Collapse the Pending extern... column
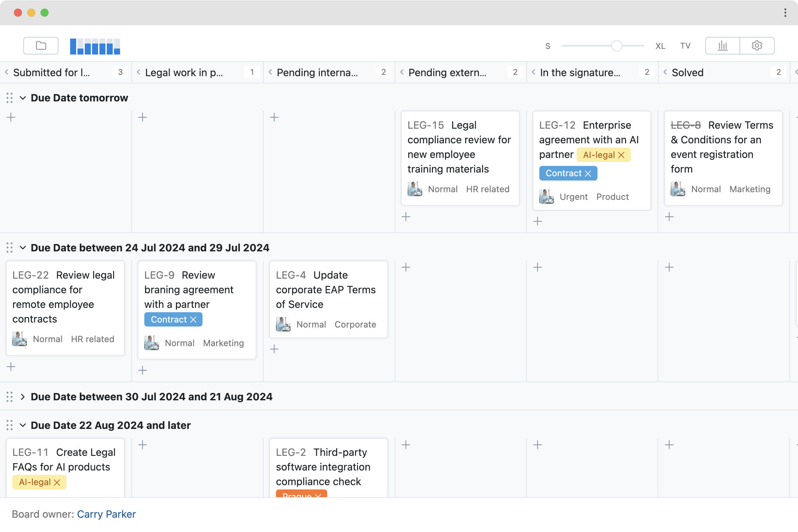 pos(402,72)
